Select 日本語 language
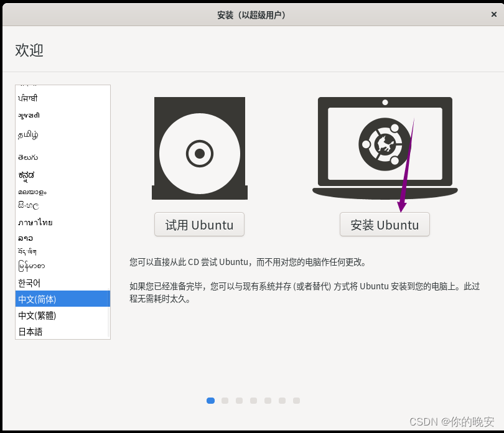The height and width of the screenshot is (433, 504). click(x=63, y=332)
